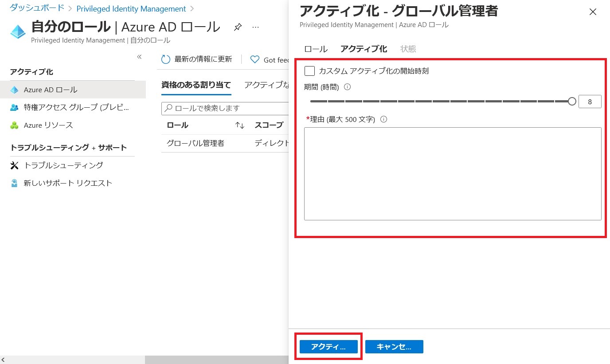Click the Azure AD ロール diamond icon
Screen dimensions: 610x364
pos(14,90)
